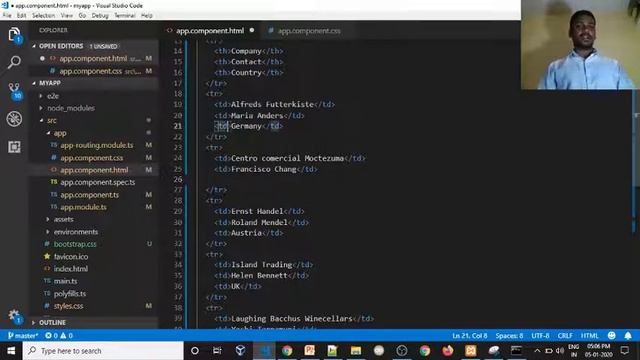Open styles.css file
640x360 pixels.
pyautogui.click(x=68, y=306)
